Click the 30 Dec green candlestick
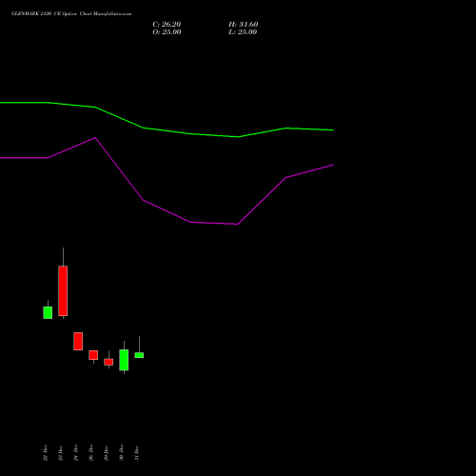The width and height of the screenshot is (476, 476). [124, 360]
